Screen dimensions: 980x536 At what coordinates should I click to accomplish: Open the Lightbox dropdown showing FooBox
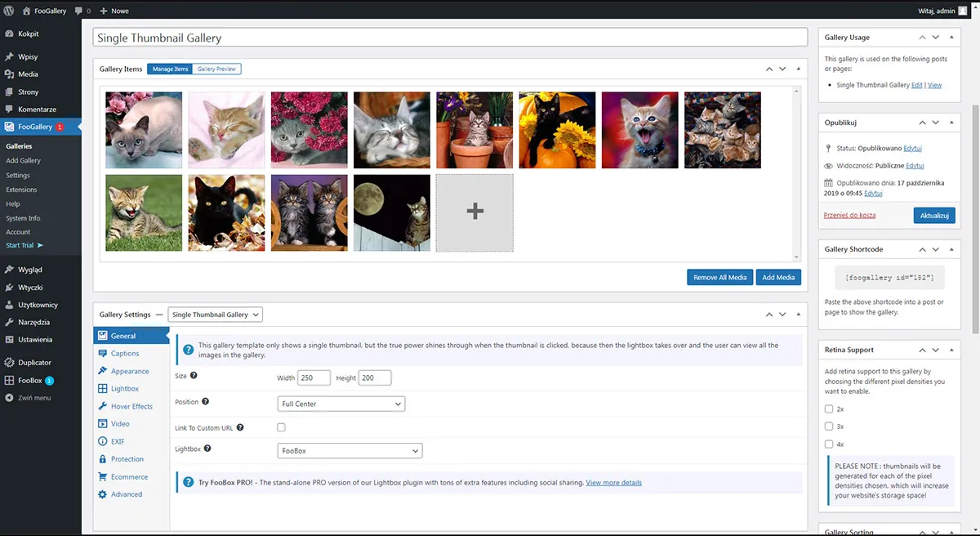click(350, 451)
